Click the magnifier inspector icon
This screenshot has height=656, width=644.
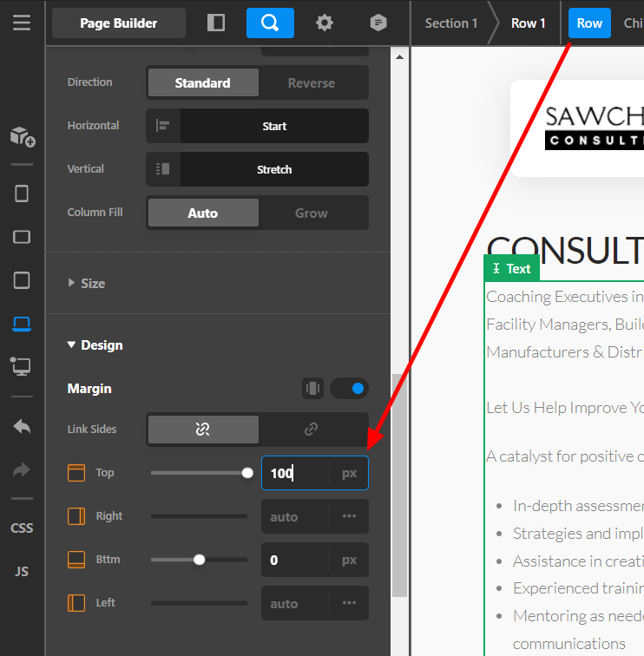click(270, 23)
